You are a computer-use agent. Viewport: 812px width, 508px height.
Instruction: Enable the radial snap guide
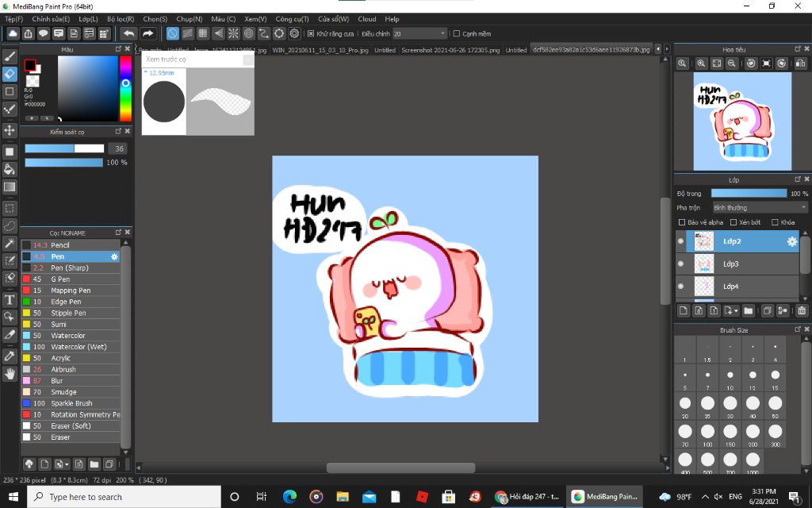tap(234, 33)
